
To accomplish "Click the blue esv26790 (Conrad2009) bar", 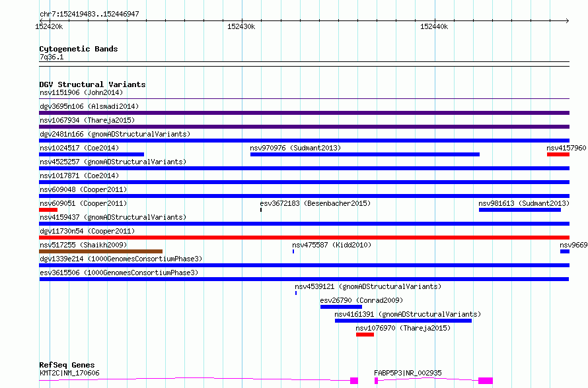I will (342, 307).
